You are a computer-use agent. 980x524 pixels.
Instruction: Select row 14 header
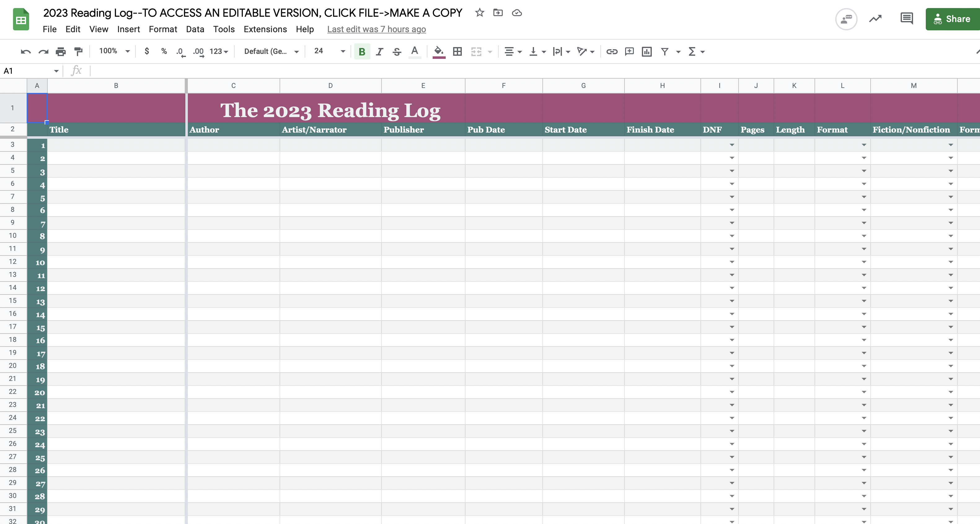pos(13,287)
